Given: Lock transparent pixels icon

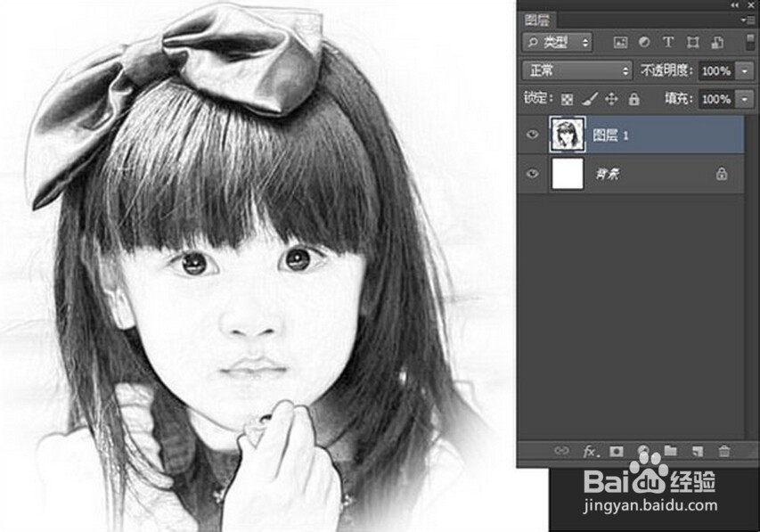Looking at the screenshot, I should tap(567, 100).
